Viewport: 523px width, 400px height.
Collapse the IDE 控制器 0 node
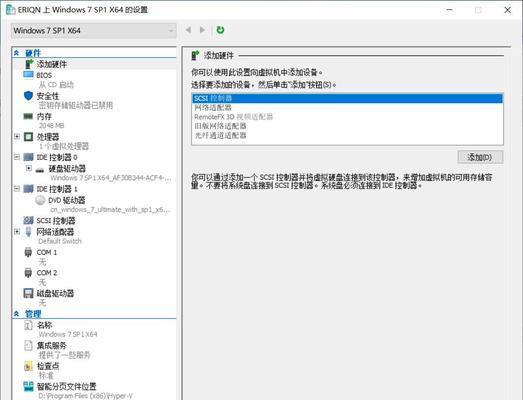[17, 157]
